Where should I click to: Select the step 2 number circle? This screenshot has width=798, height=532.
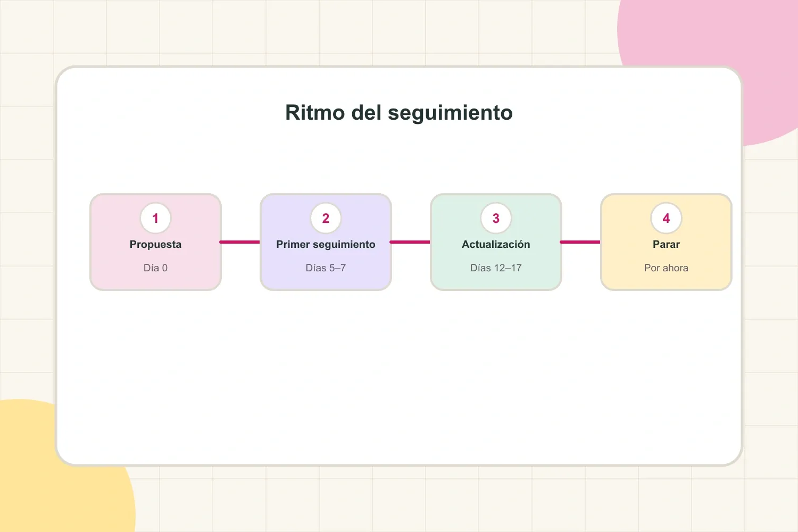[326, 218]
